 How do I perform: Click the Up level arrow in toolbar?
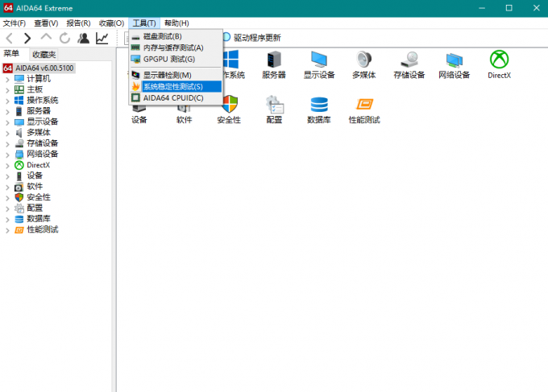point(46,37)
